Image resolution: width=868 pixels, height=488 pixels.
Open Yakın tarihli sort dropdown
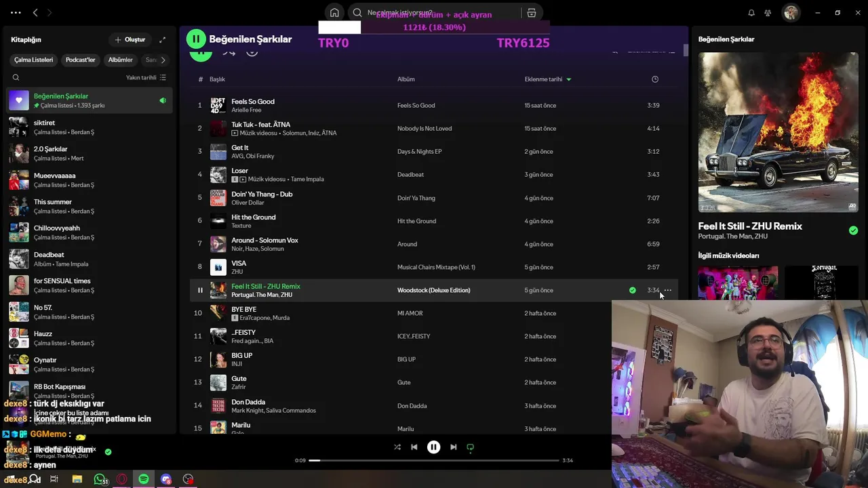[146, 77]
